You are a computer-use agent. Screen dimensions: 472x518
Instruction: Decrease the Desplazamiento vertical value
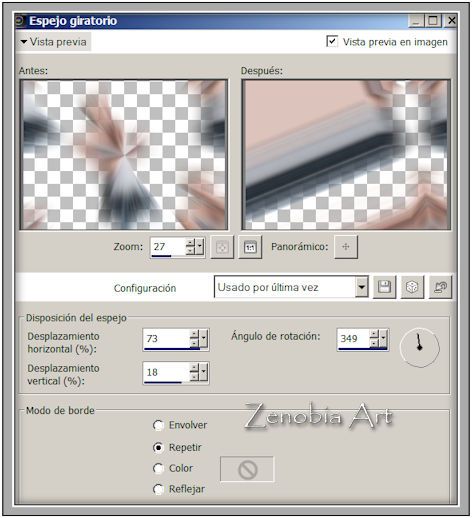[194, 377]
